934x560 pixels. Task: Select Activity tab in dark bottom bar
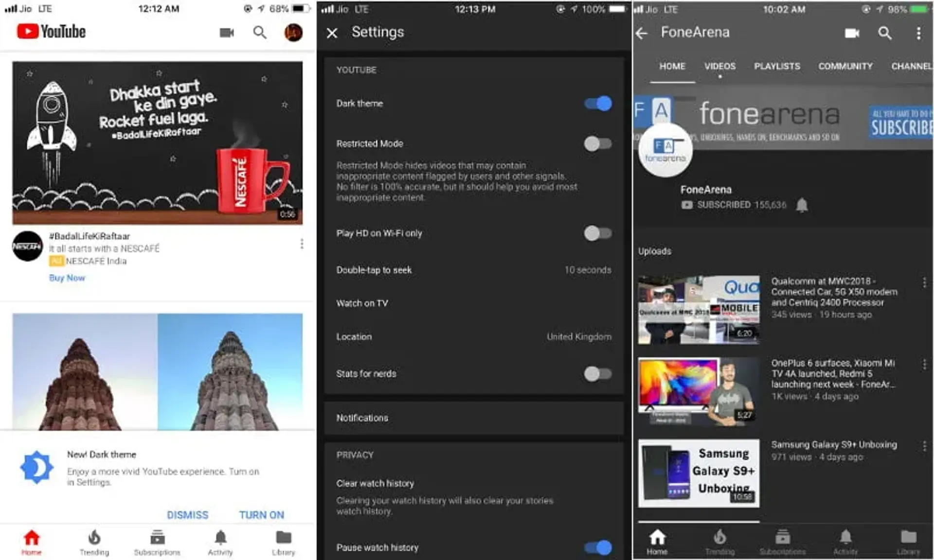845,542
